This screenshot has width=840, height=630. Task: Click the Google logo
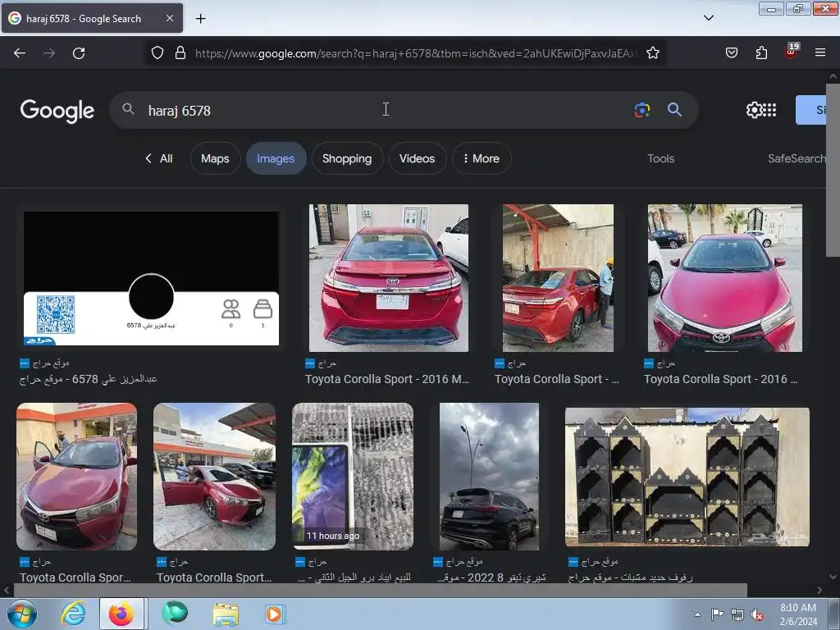tap(57, 111)
